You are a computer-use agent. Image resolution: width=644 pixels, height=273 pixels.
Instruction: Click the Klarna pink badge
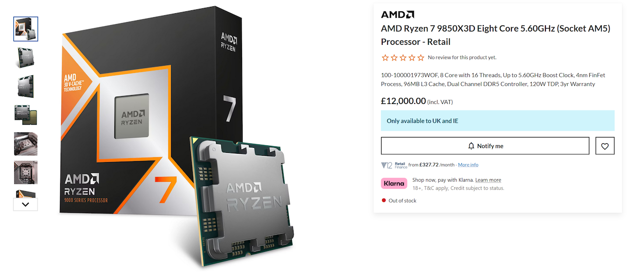(394, 183)
